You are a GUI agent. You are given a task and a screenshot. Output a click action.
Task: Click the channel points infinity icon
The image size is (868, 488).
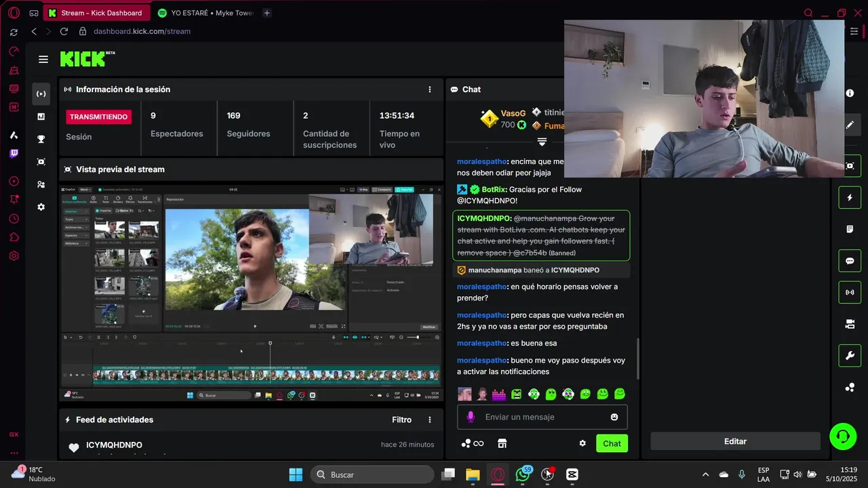[x=473, y=443]
